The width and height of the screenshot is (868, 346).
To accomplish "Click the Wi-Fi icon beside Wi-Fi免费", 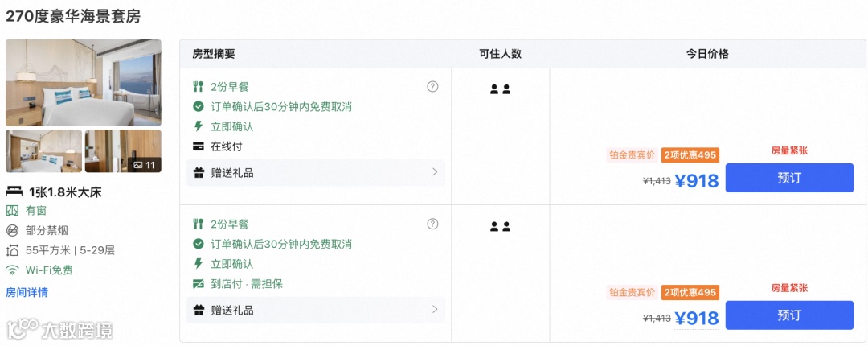I will 13,270.
